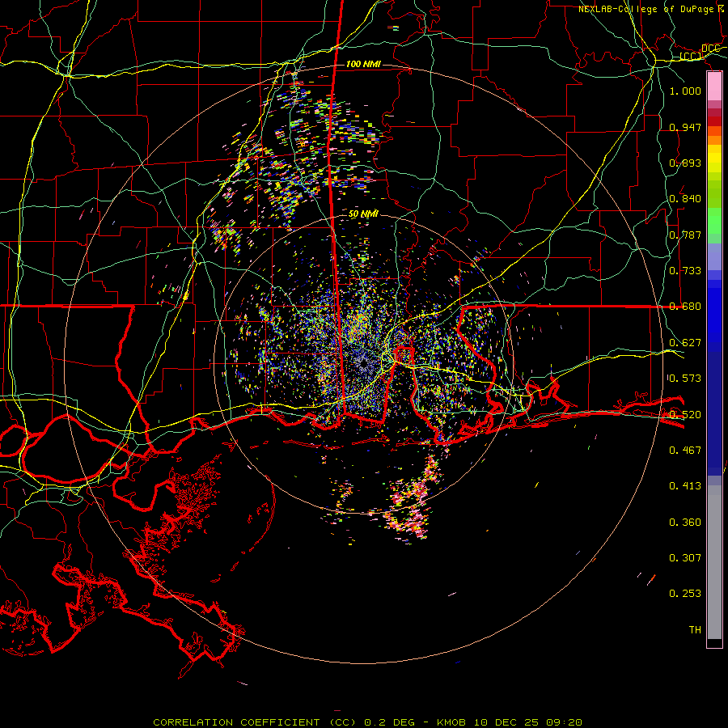Click the gray radar site center point
This screenshot has width=728, height=728.
362,362
